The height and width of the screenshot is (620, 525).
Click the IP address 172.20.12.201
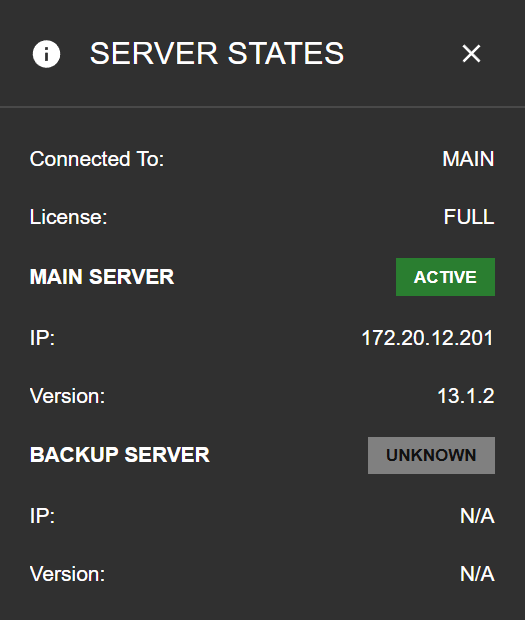click(428, 338)
